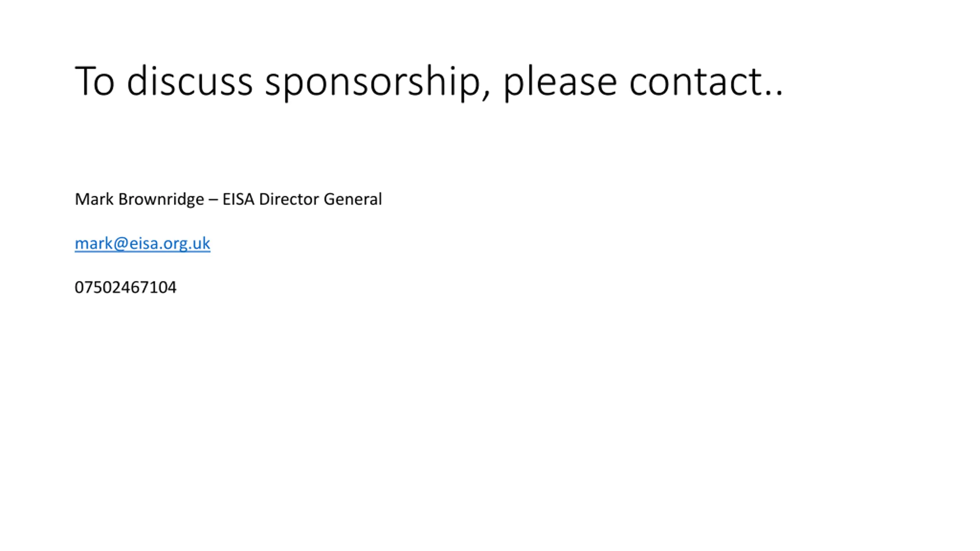Image resolution: width=980 pixels, height=551 pixels.
Task: Click the surname 'Brownridge'
Action: [161, 200]
